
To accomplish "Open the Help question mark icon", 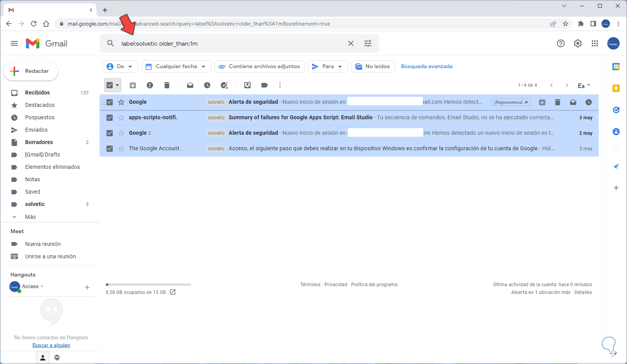I will [x=561, y=43].
